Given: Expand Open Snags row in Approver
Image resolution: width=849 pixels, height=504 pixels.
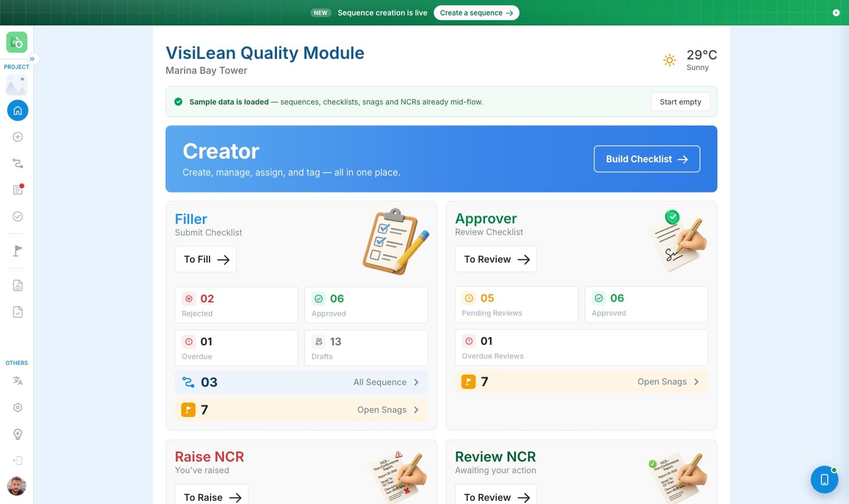Looking at the screenshot, I should click(x=582, y=382).
